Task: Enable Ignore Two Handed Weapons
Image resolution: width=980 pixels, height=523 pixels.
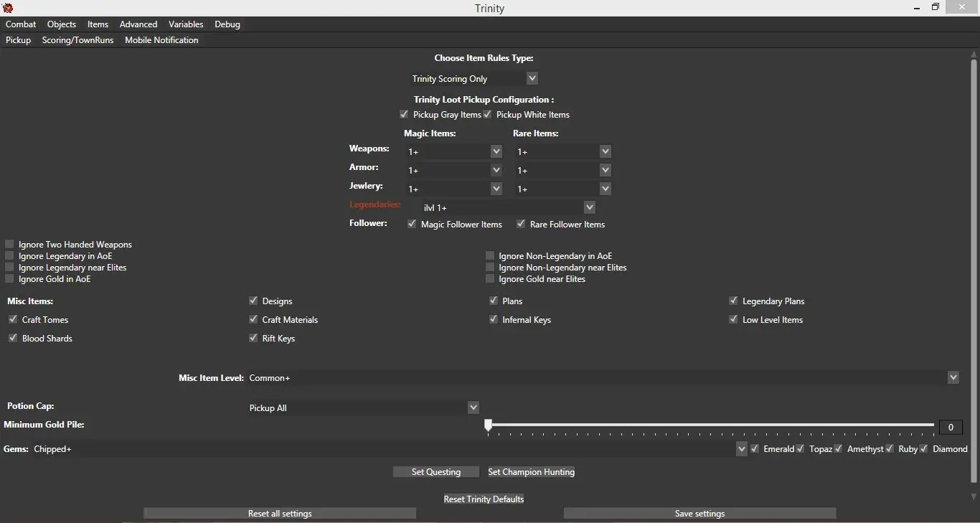Action: click(9, 244)
